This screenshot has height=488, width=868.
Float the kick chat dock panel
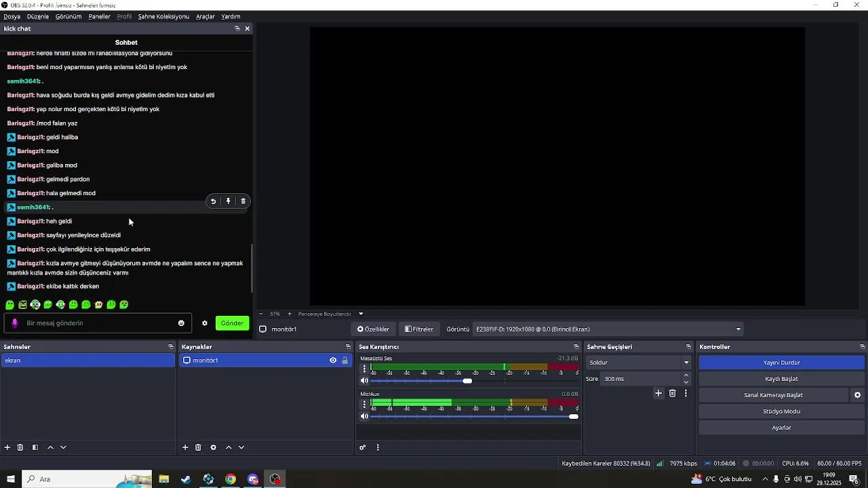[x=237, y=28]
